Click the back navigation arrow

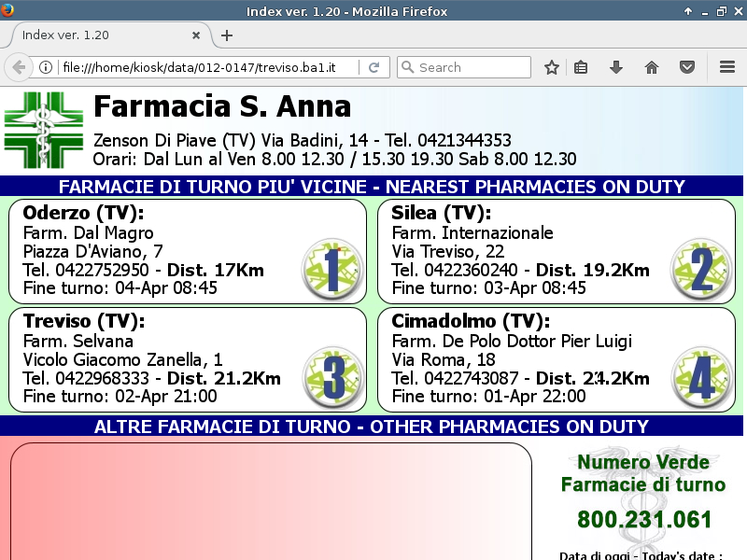click(x=19, y=67)
